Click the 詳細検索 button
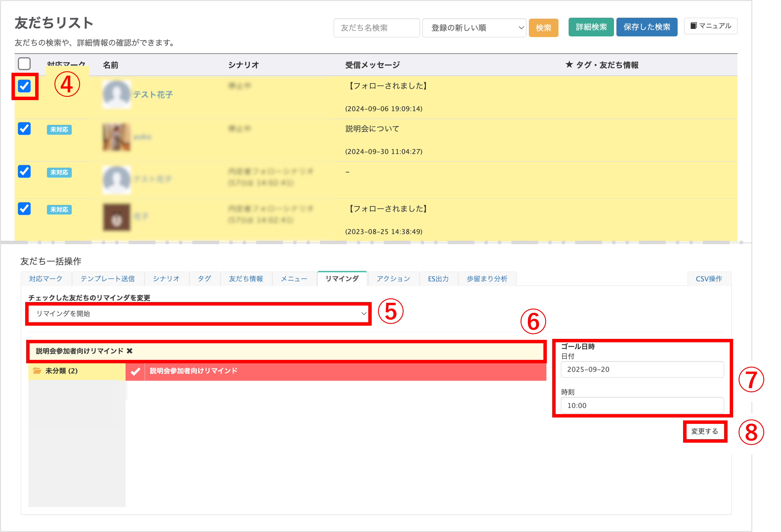The width and height of the screenshot is (781, 532). tap(591, 27)
